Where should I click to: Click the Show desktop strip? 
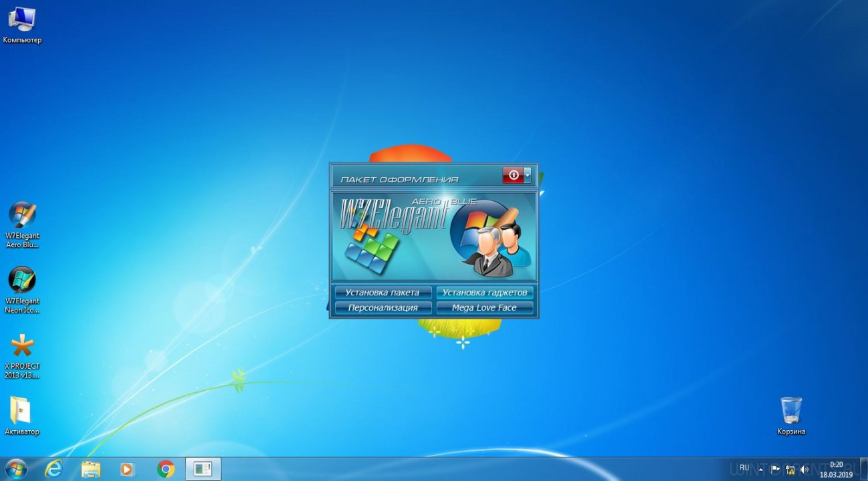863,469
